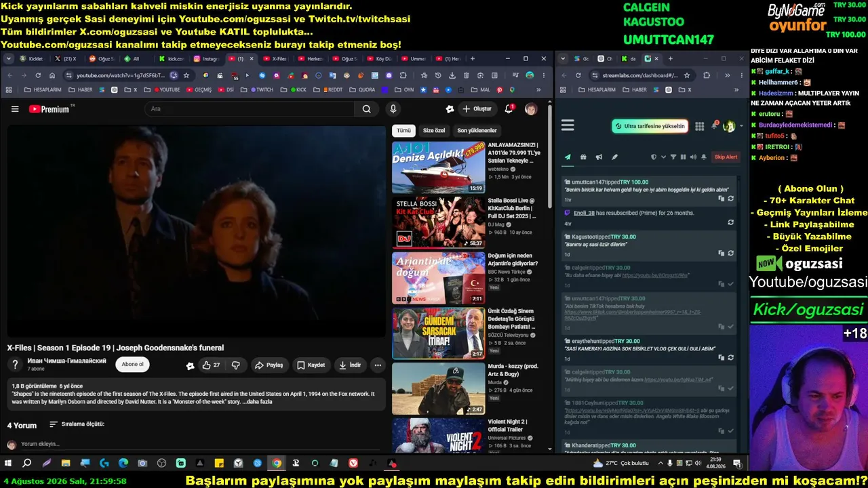Image resolution: width=868 pixels, height=488 pixels.
Task: Click the pencil edit icon in Streamlabs
Action: point(614,157)
